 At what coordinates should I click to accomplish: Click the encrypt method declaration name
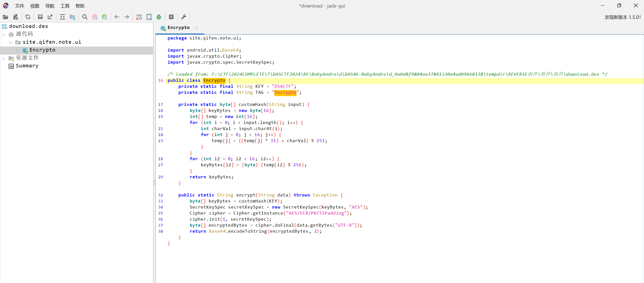coord(246,195)
